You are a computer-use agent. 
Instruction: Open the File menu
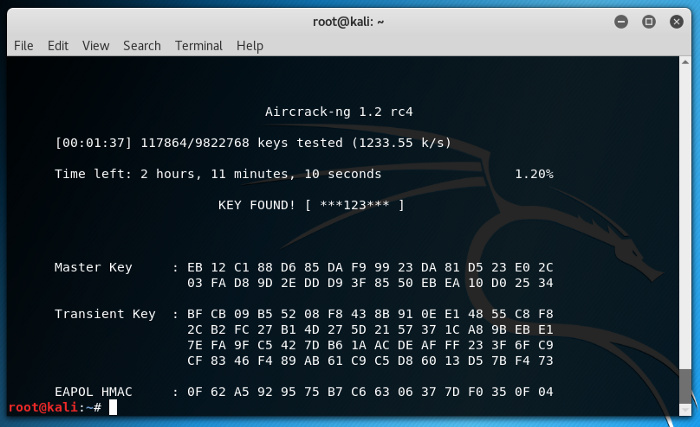coord(24,45)
